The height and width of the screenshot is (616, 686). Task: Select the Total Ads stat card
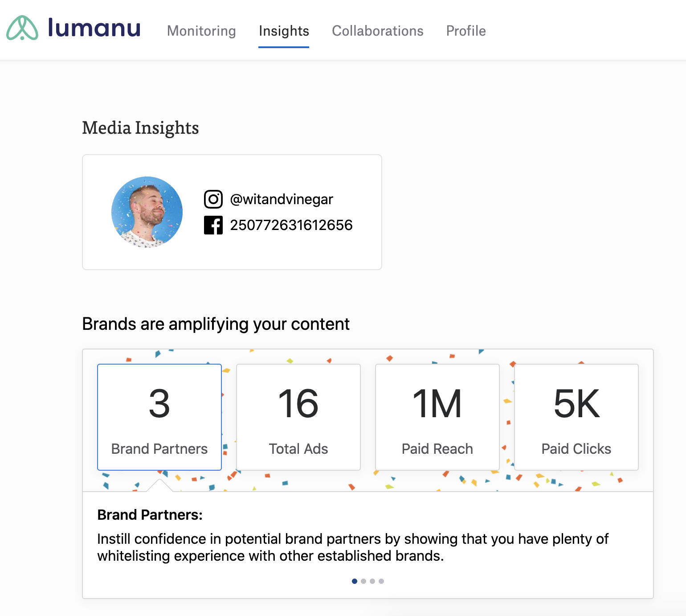click(298, 417)
